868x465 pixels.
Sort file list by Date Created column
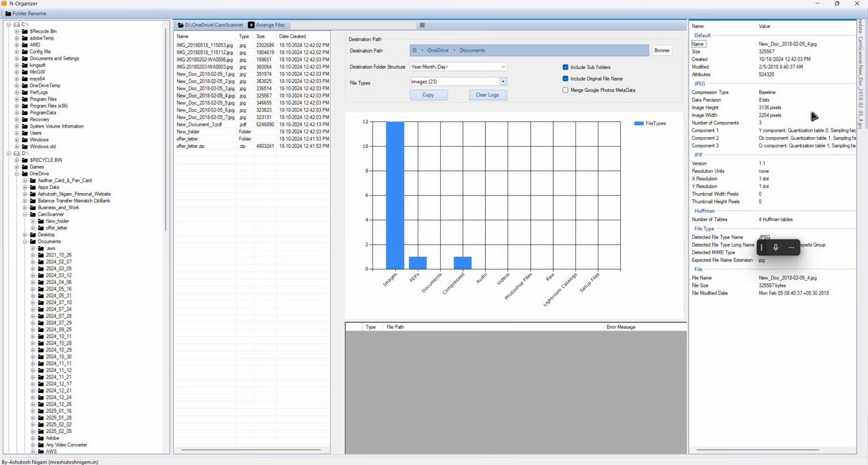(x=292, y=37)
